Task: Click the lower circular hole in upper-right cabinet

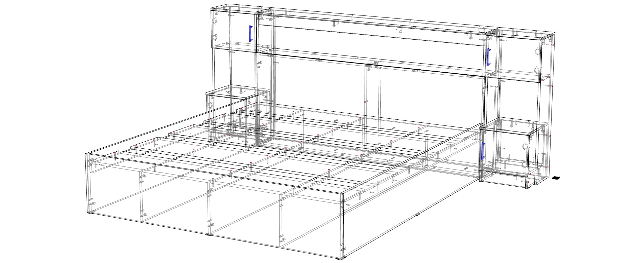Action: click(537, 70)
